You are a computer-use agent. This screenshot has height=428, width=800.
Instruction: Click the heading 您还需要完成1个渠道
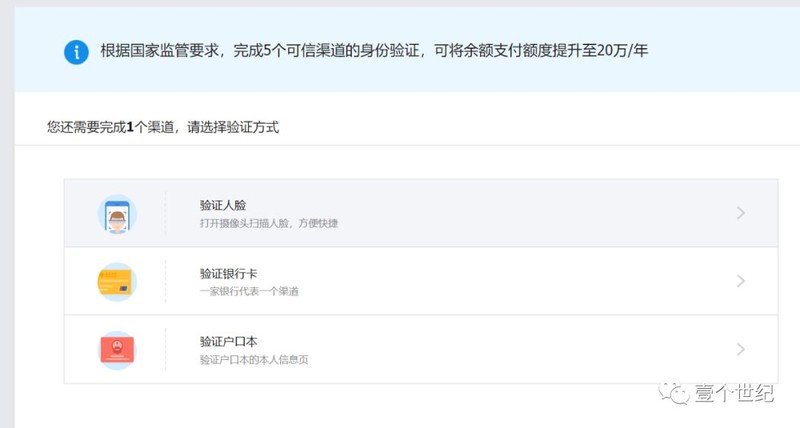[x=163, y=127]
